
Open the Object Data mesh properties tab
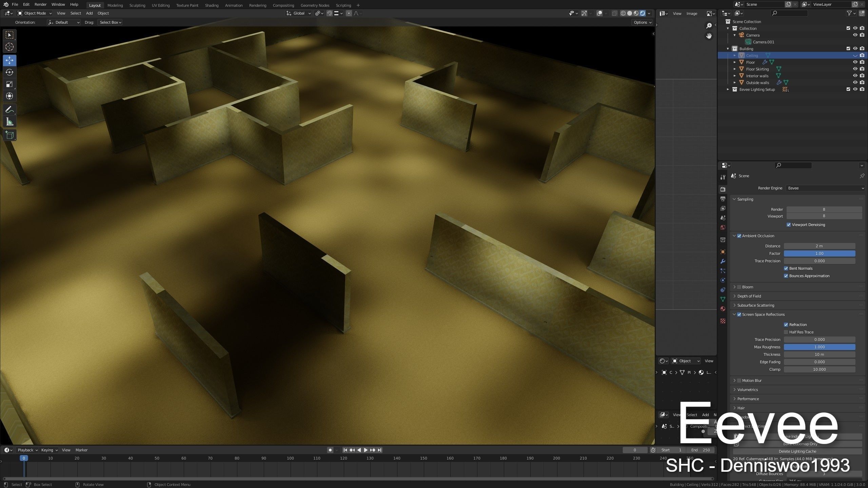(x=723, y=299)
